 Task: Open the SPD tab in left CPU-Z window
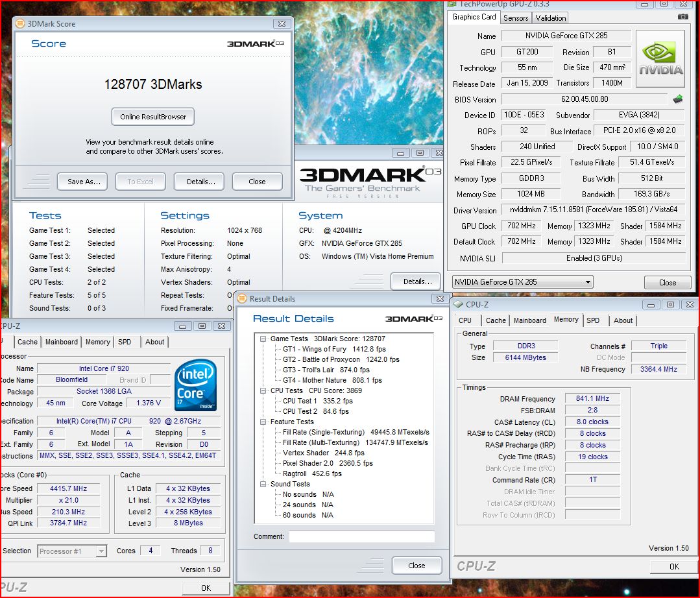click(x=125, y=342)
